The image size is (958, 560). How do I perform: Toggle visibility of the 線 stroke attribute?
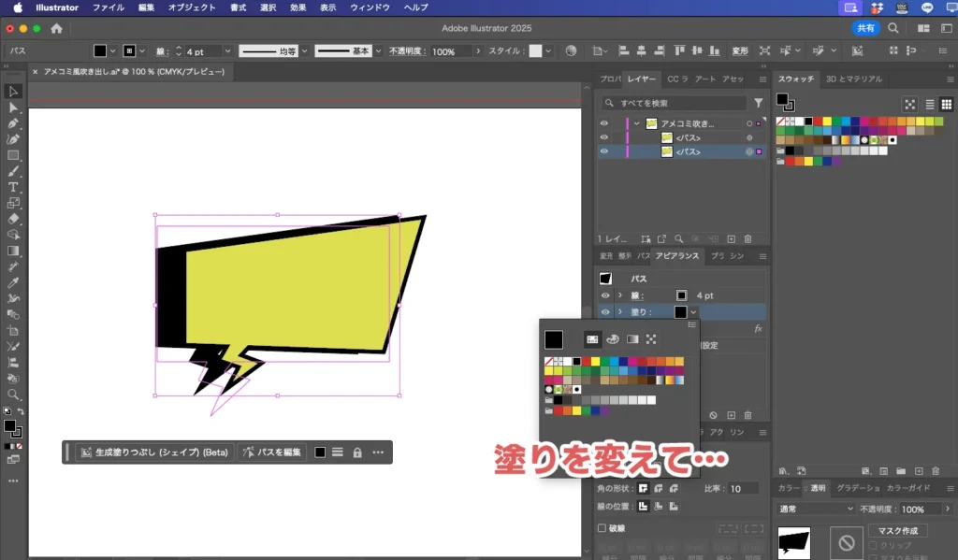tap(604, 295)
